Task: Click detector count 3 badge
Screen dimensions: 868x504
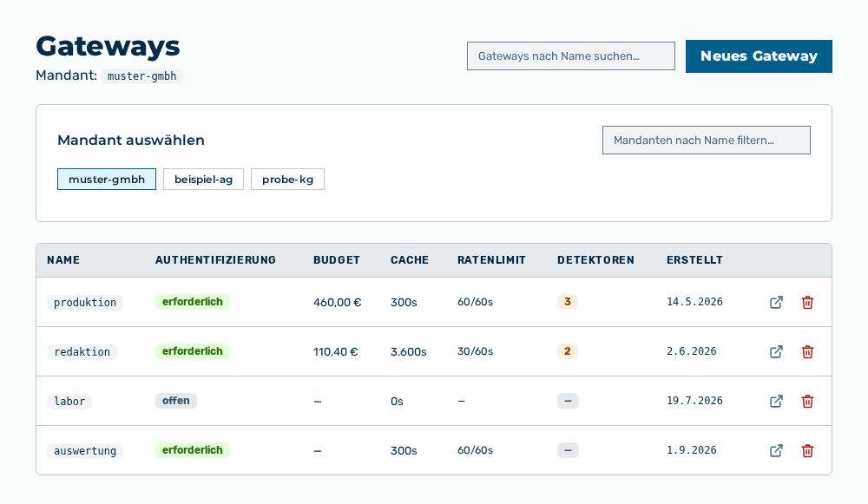Action: [x=568, y=302]
